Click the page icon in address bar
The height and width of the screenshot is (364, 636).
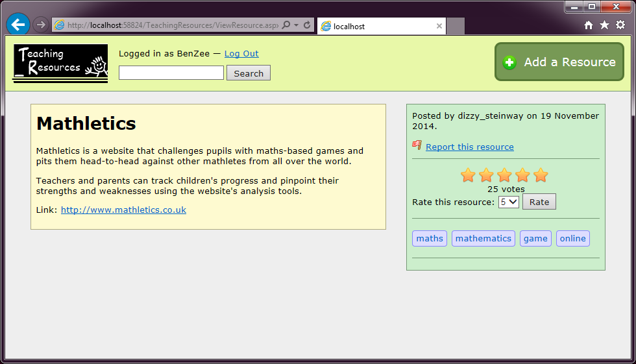coord(59,25)
